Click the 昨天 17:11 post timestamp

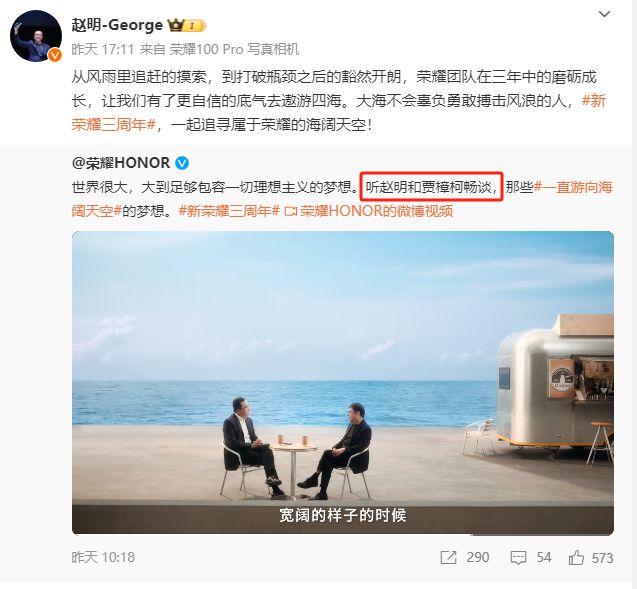103,49
